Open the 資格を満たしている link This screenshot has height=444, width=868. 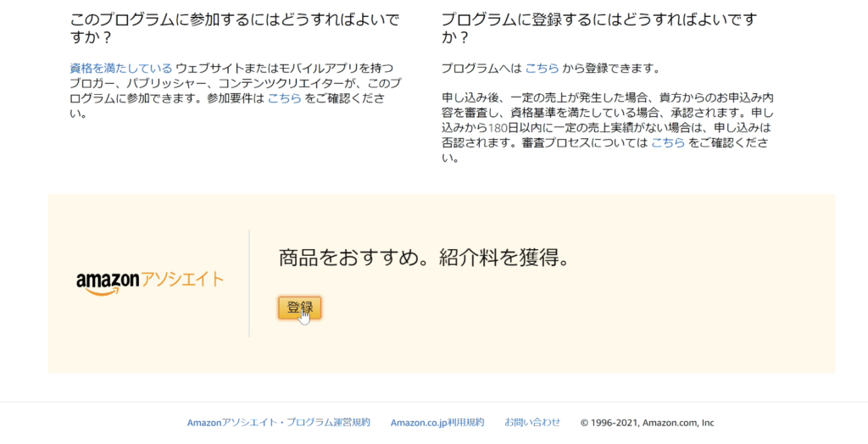[120, 69]
